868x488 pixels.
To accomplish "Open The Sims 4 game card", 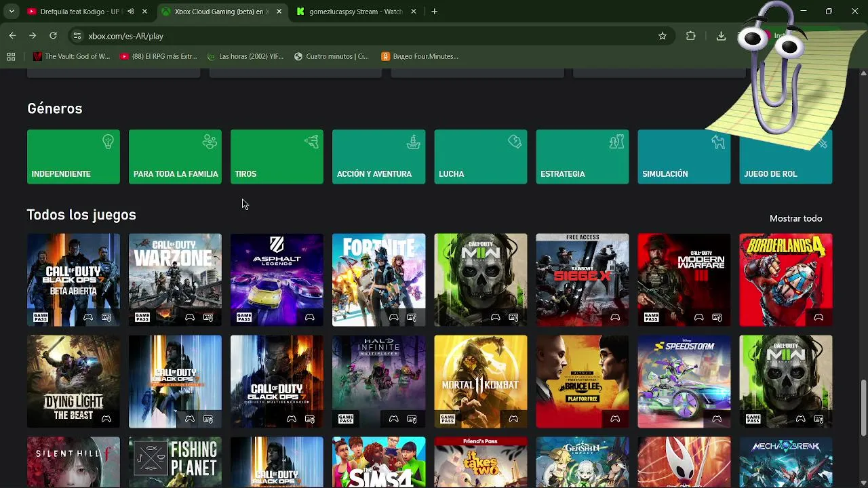I will [378, 462].
